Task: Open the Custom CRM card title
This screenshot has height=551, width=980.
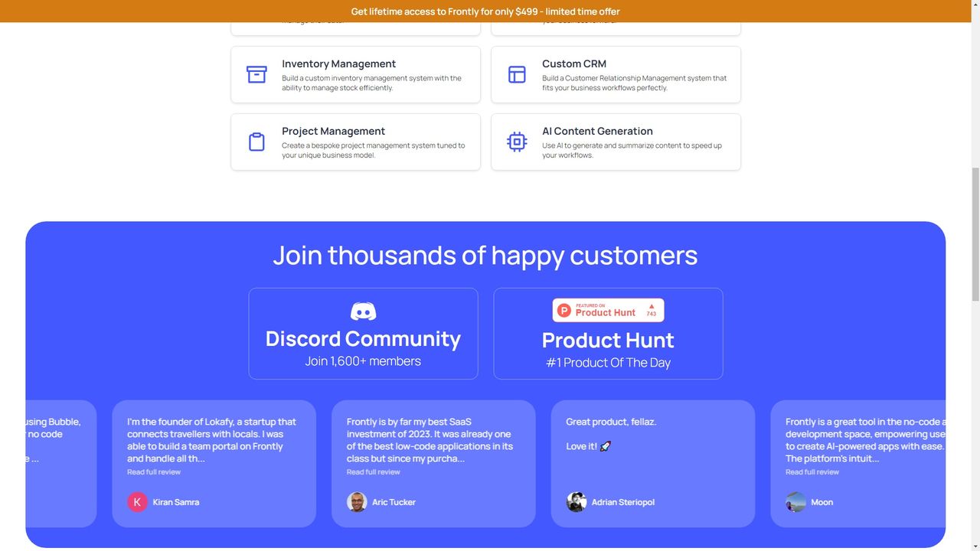Action: (x=574, y=64)
